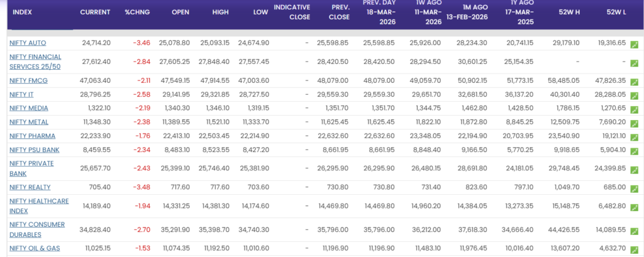This screenshot has height=257, width=644.
Task: Open the chart icon for NIFTY PSU BANK
Action: click(x=634, y=151)
